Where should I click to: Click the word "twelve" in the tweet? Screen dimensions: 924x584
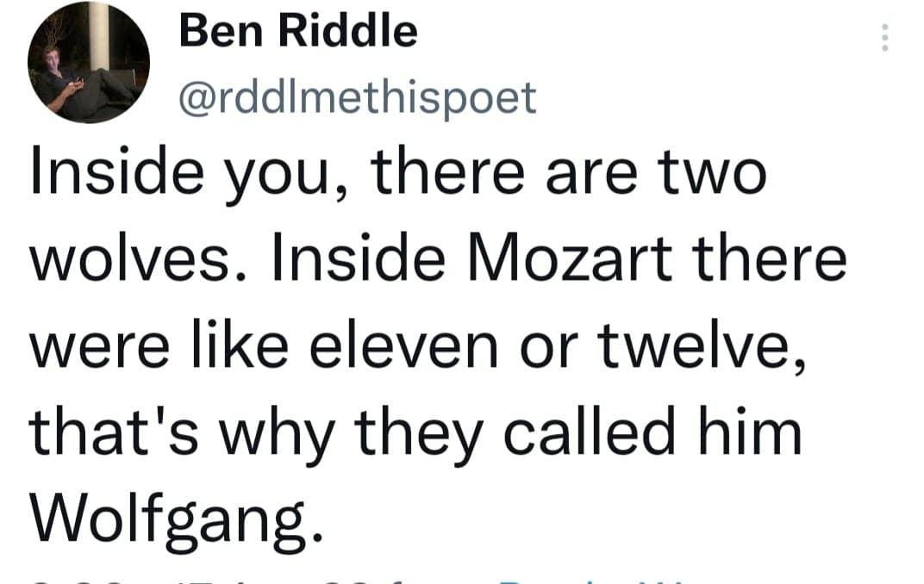click(x=709, y=345)
